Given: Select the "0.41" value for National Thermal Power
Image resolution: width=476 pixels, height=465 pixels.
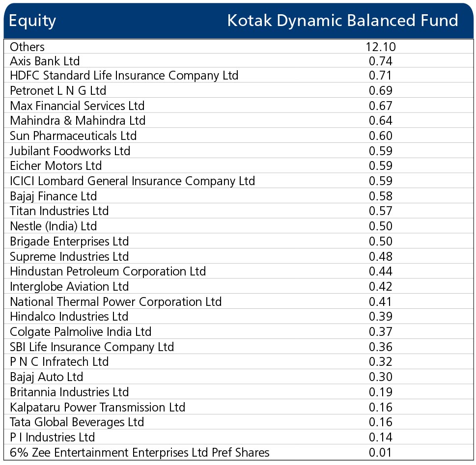Looking at the screenshot, I should pyautogui.click(x=381, y=301).
